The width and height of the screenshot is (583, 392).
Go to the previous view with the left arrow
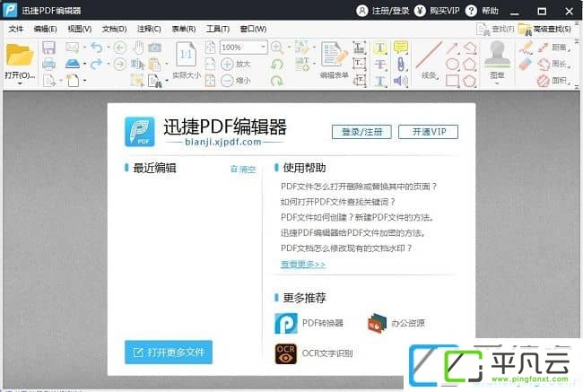pos(119,48)
